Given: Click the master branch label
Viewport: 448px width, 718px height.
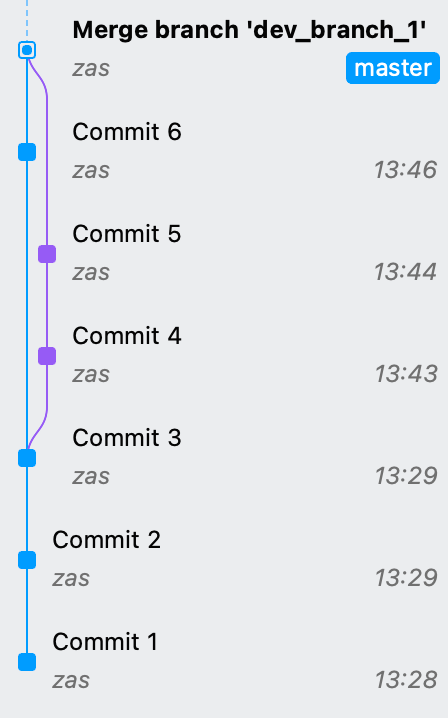Looking at the screenshot, I should point(393,68).
